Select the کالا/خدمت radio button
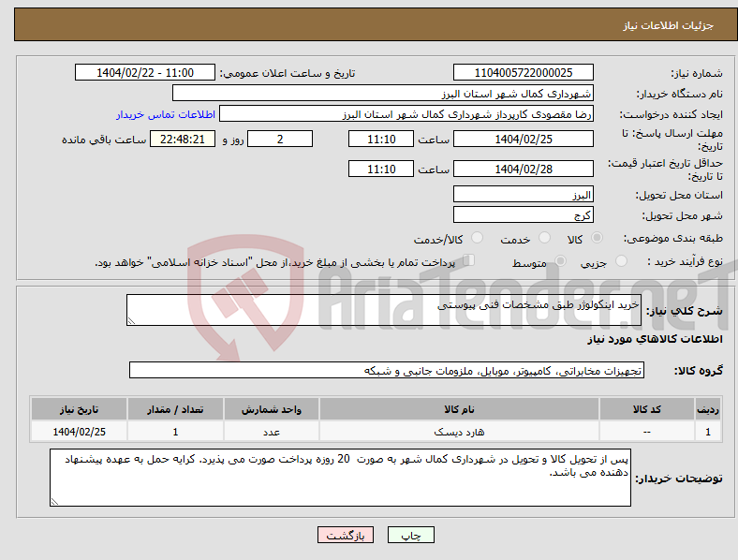This screenshot has height=560, width=738. 478,238
